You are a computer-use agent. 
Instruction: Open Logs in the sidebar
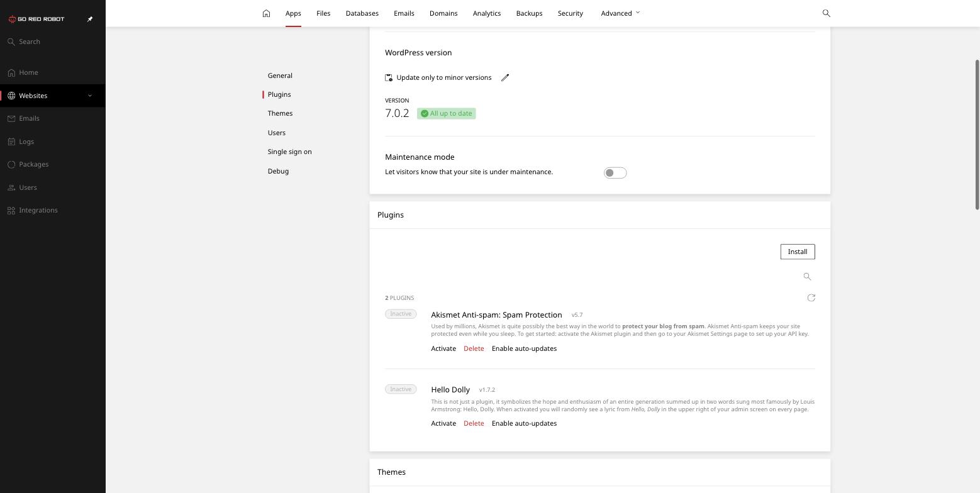(53, 141)
